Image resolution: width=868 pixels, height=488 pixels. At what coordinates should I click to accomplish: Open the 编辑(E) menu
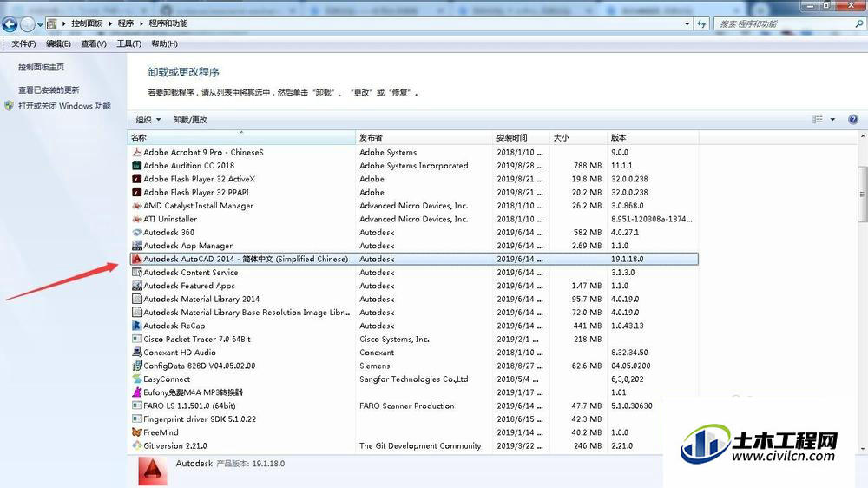click(x=58, y=43)
